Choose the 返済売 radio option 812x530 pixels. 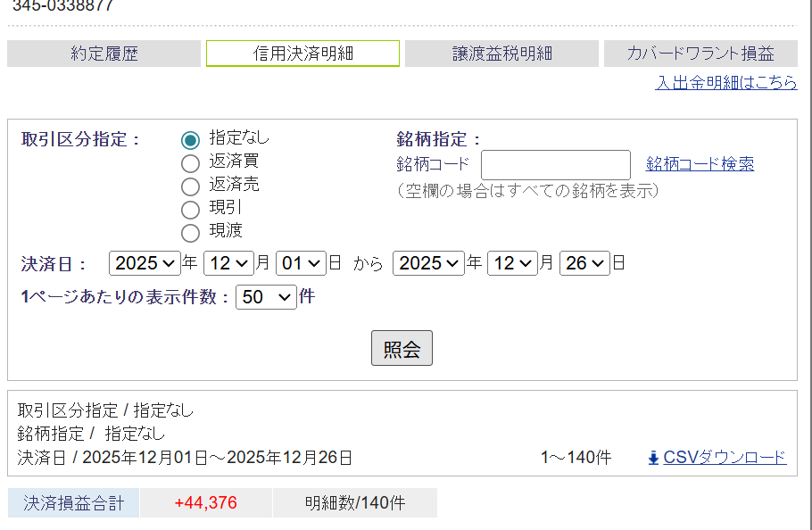(x=190, y=186)
